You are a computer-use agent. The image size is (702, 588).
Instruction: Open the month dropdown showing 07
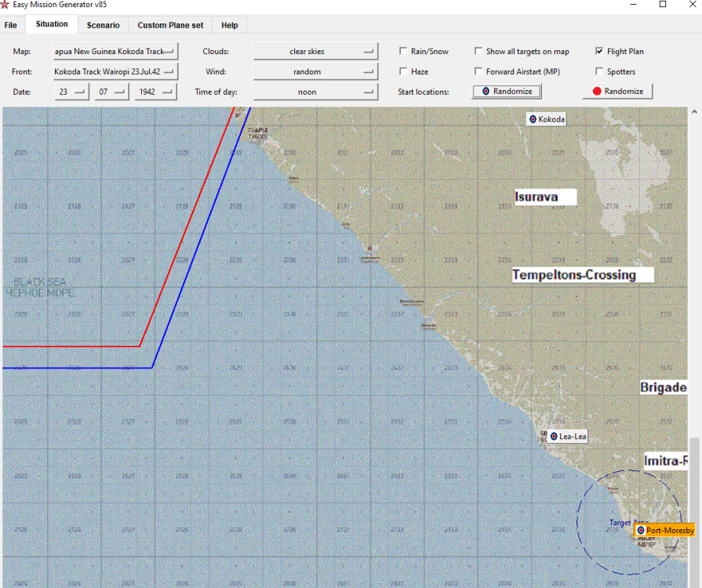tap(112, 92)
